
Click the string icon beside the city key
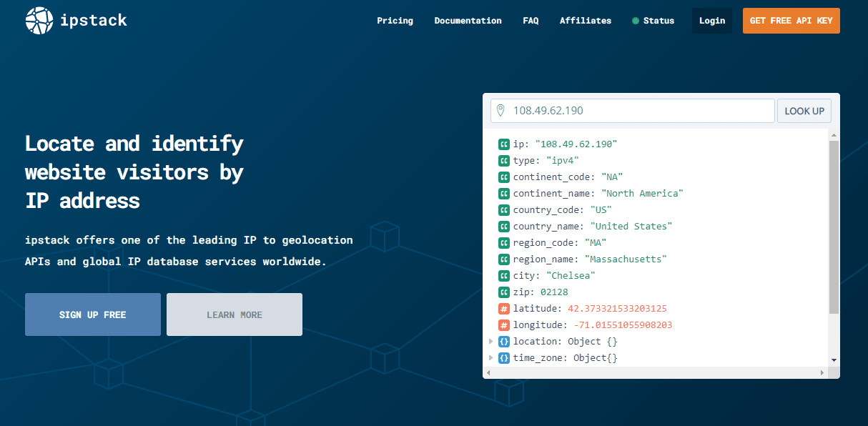point(504,276)
